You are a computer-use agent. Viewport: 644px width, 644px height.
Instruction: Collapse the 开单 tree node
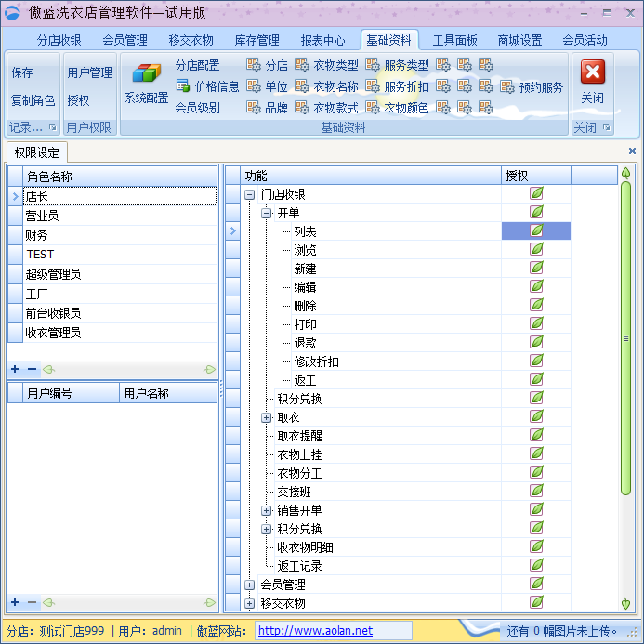tap(266, 213)
